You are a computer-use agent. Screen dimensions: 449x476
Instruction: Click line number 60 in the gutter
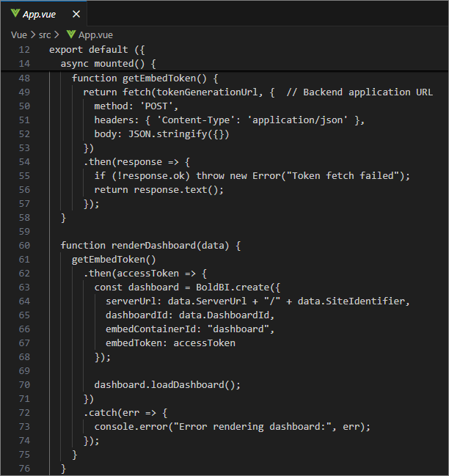click(23, 245)
